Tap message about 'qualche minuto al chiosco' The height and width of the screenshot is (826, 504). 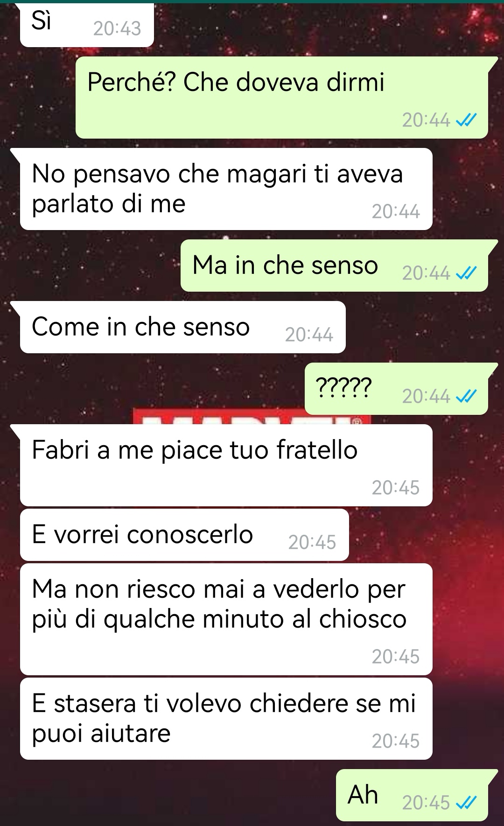click(226, 619)
